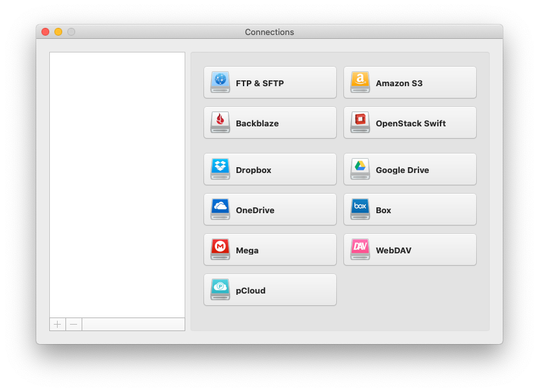539x392 pixels.
Task: Pick the Dropbox drive icon
Action: tap(220, 169)
